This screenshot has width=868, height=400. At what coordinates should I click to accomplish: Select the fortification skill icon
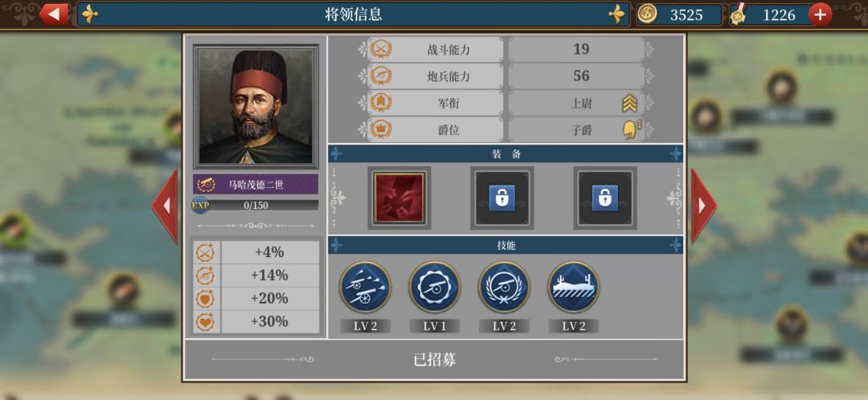pyautogui.click(x=574, y=287)
